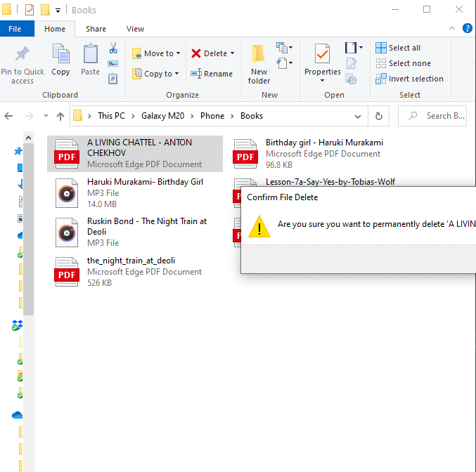The image size is (476, 472).
Task: Refresh the Books folder view
Action: [x=379, y=116]
